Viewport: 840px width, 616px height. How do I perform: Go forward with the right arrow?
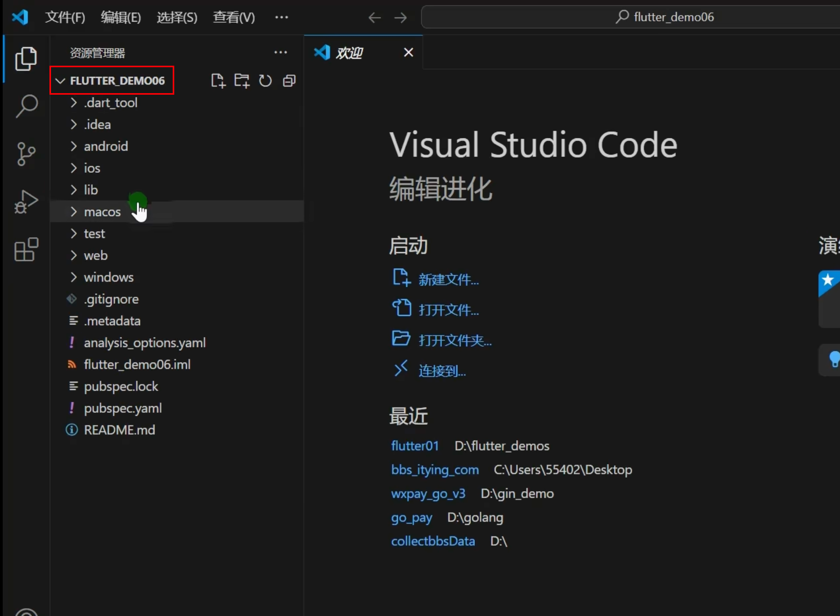401,17
